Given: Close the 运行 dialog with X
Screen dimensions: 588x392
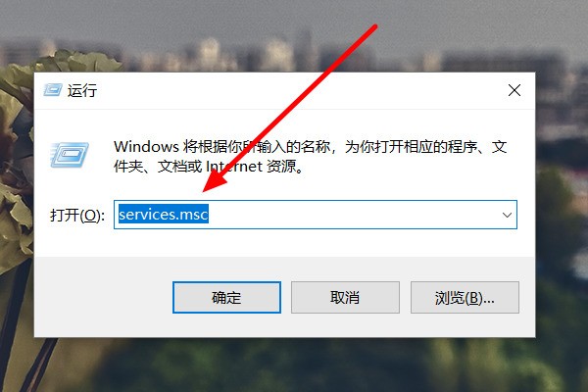Looking at the screenshot, I should pos(514,90).
